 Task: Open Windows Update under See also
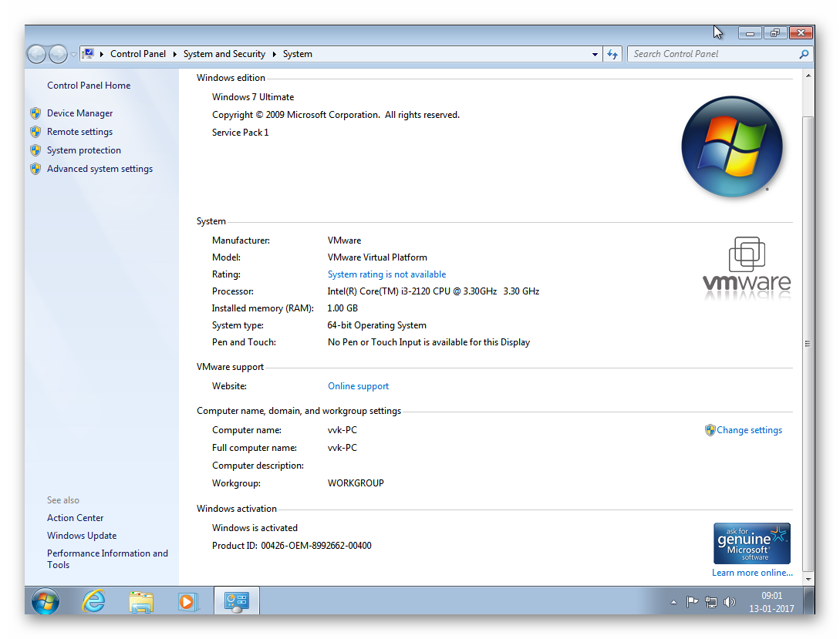click(82, 535)
